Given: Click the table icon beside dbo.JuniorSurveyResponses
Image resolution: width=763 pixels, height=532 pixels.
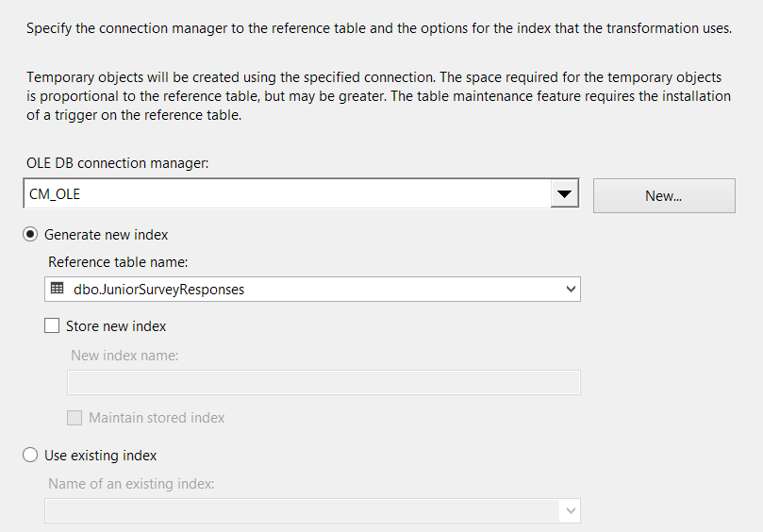Looking at the screenshot, I should [58, 289].
